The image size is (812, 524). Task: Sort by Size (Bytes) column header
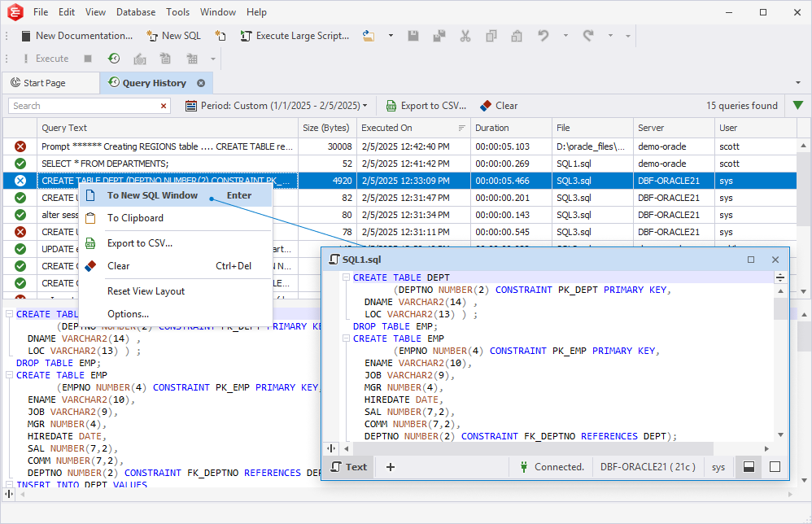(327, 128)
